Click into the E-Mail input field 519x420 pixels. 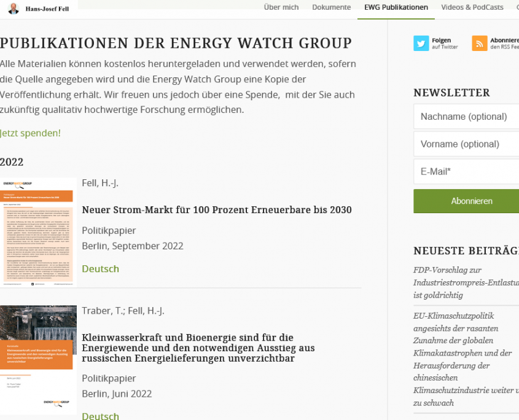tap(467, 172)
